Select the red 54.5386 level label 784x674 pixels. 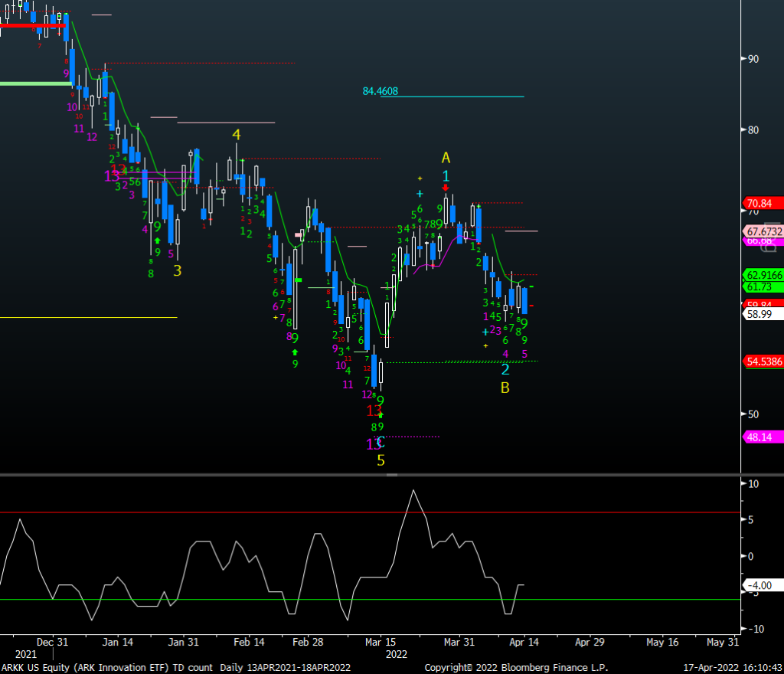click(763, 362)
